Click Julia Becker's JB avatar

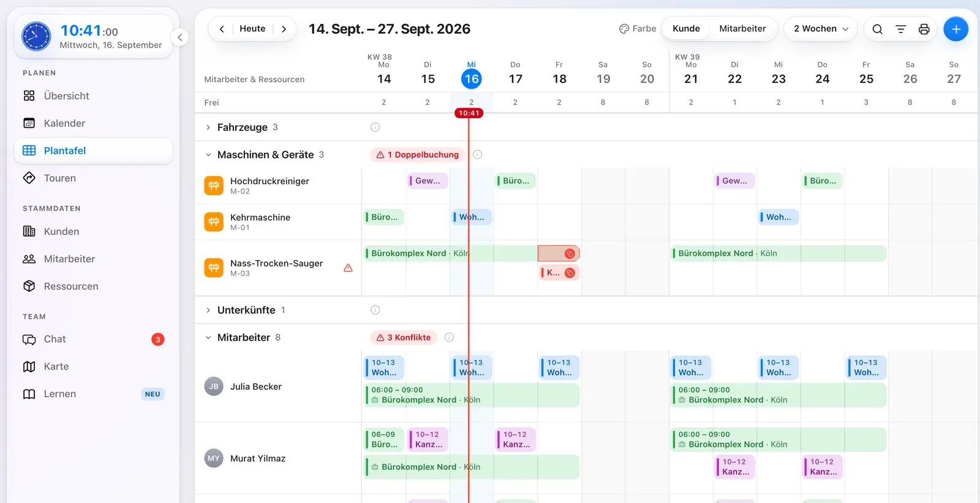click(214, 387)
